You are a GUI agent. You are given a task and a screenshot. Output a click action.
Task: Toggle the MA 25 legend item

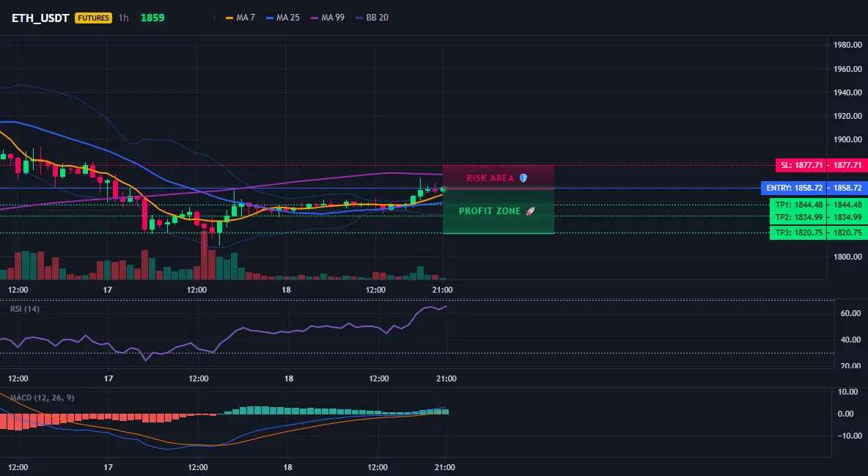click(283, 18)
